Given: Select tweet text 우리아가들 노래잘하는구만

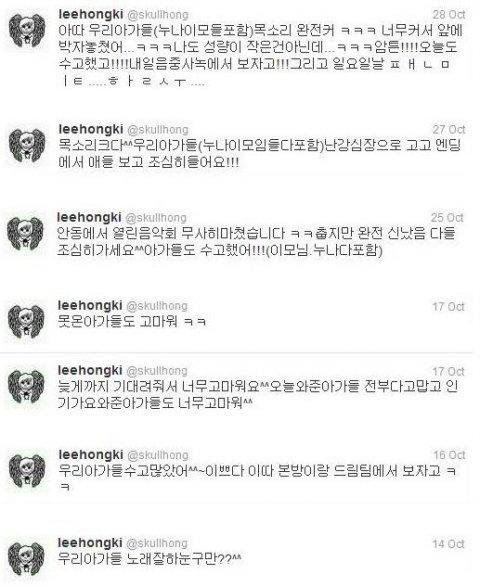Looking at the screenshot, I should 150,559.
